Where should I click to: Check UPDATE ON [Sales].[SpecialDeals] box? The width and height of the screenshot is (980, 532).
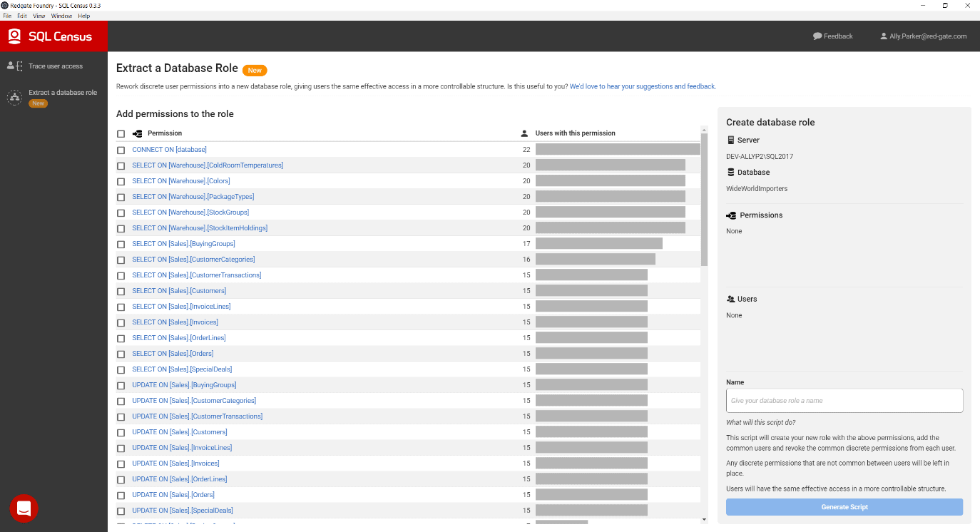(x=121, y=511)
